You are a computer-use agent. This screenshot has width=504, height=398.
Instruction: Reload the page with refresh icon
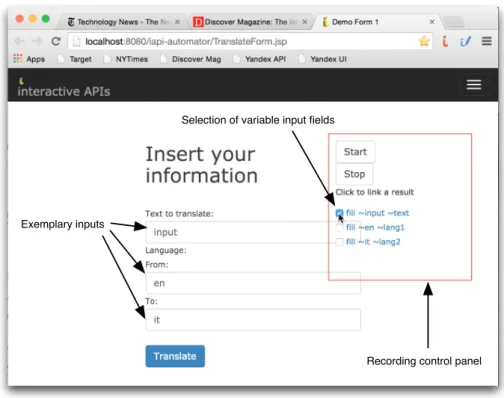(x=56, y=41)
